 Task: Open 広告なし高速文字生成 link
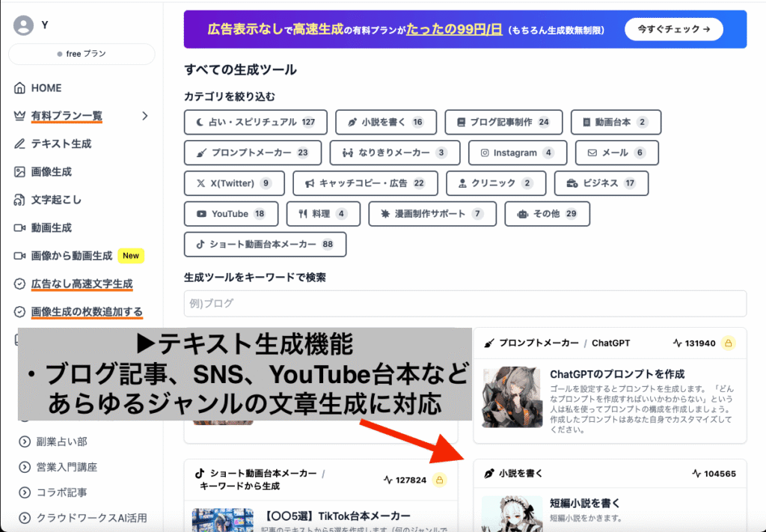point(82,284)
